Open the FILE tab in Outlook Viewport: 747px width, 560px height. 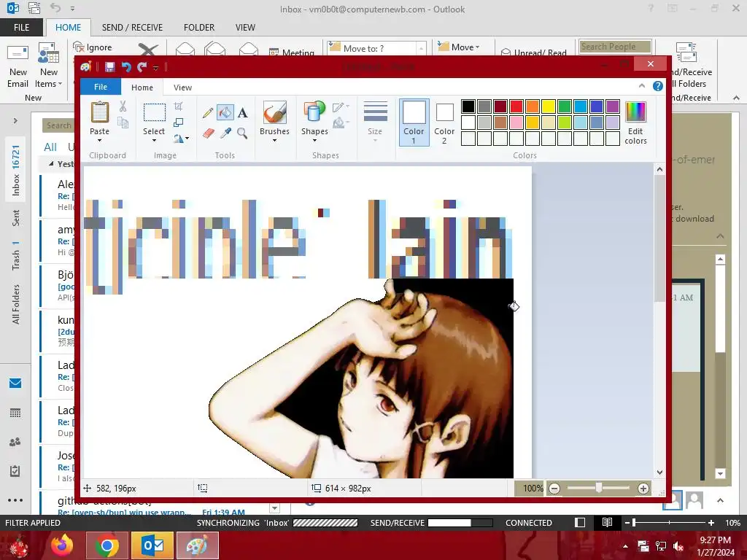21,27
